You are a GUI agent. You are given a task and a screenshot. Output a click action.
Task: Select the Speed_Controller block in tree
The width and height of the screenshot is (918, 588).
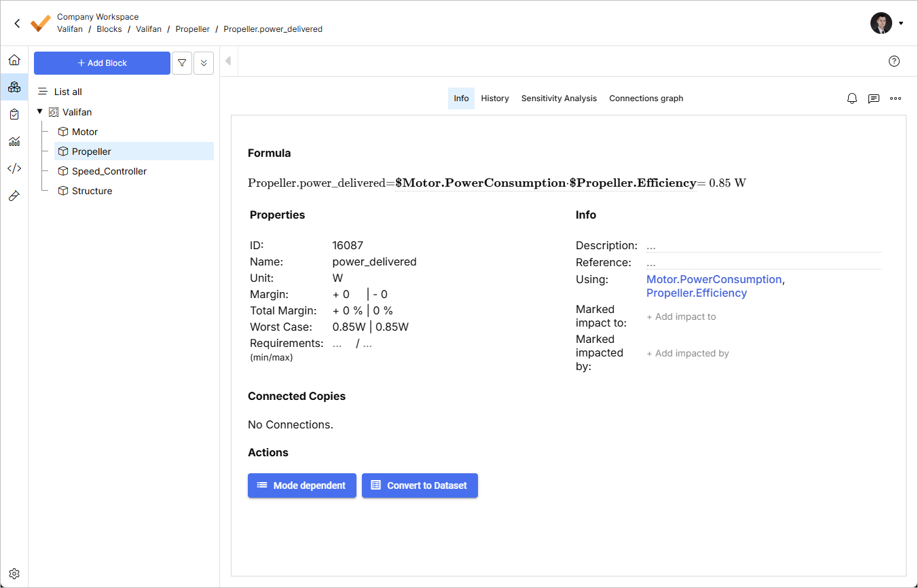coord(109,171)
